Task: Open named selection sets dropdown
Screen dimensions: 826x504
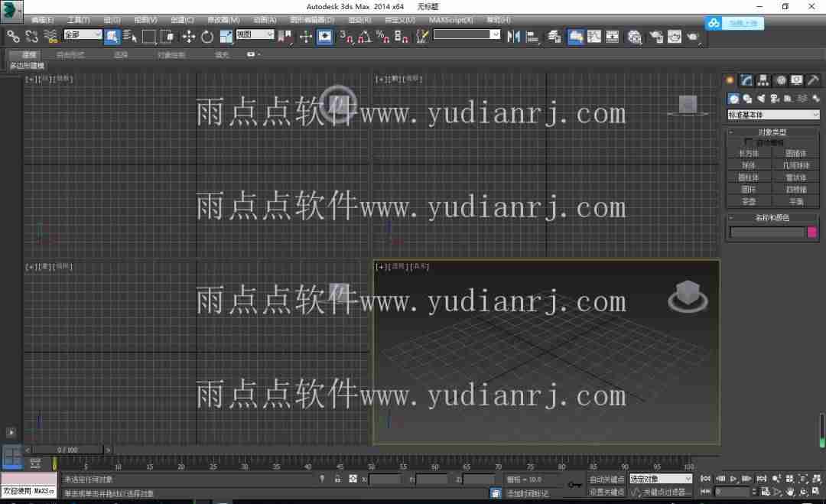Action: tap(467, 34)
